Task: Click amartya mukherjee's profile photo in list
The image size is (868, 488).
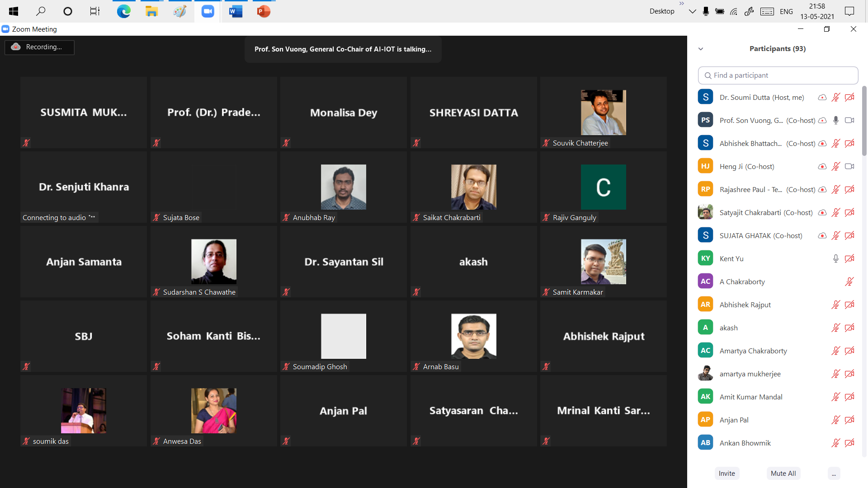Action: pyautogui.click(x=705, y=374)
